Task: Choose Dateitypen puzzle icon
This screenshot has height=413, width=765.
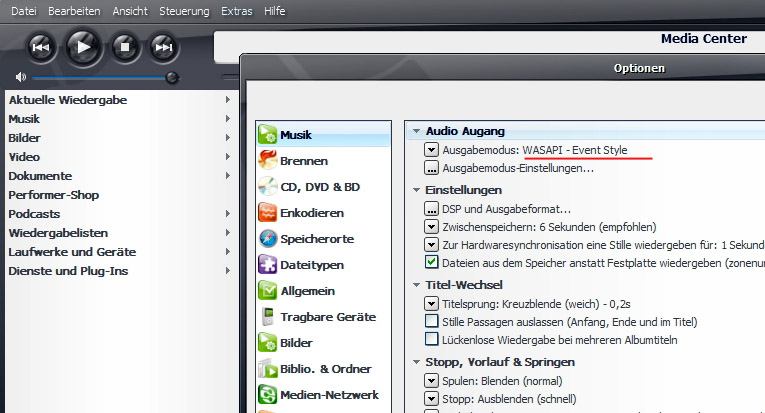Action: [x=267, y=264]
